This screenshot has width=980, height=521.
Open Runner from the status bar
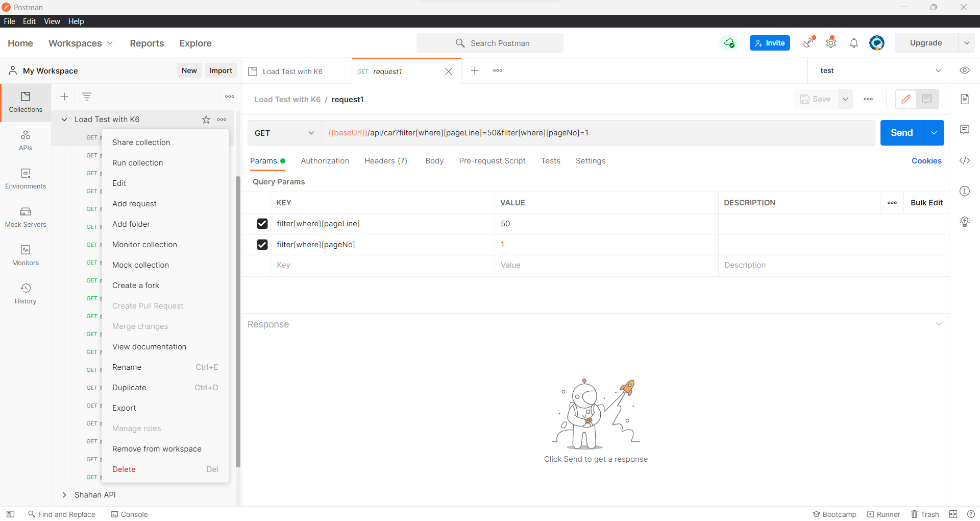[x=884, y=514]
